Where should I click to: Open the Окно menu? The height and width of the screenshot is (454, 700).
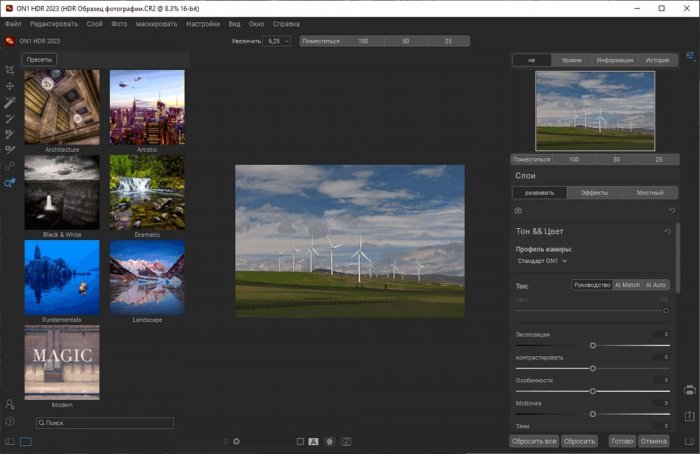point(256,24)
